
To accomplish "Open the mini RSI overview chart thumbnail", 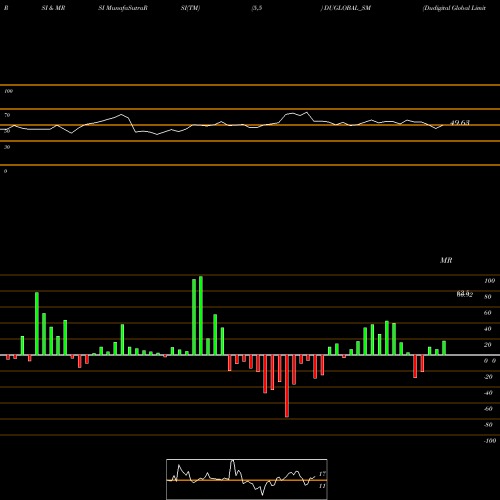I will [247, 479].
